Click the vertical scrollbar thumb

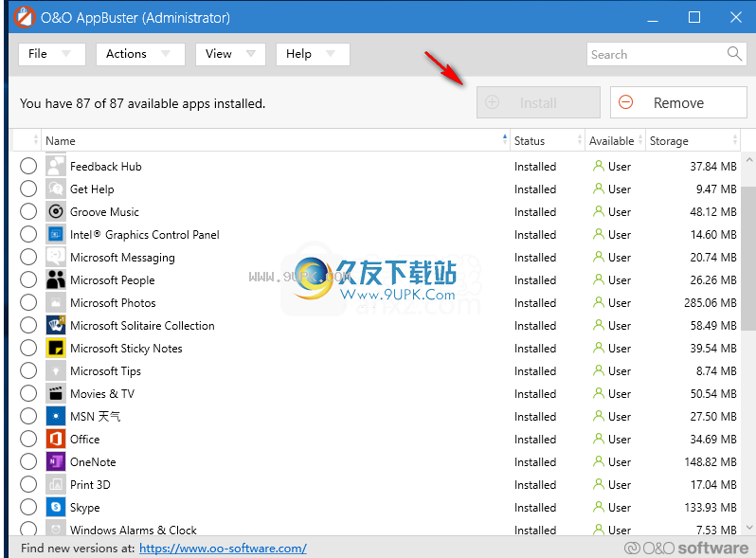748,259
